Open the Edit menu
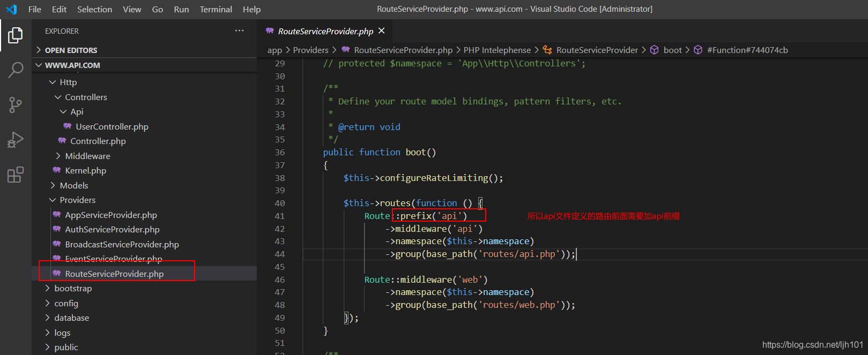868x355 pixels. pos(59,9)
